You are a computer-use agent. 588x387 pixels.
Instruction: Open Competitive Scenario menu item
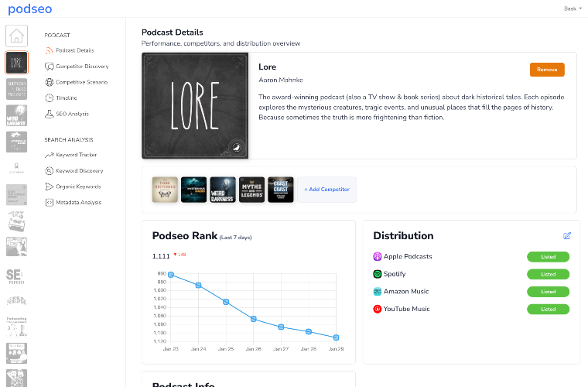[82, 82]
